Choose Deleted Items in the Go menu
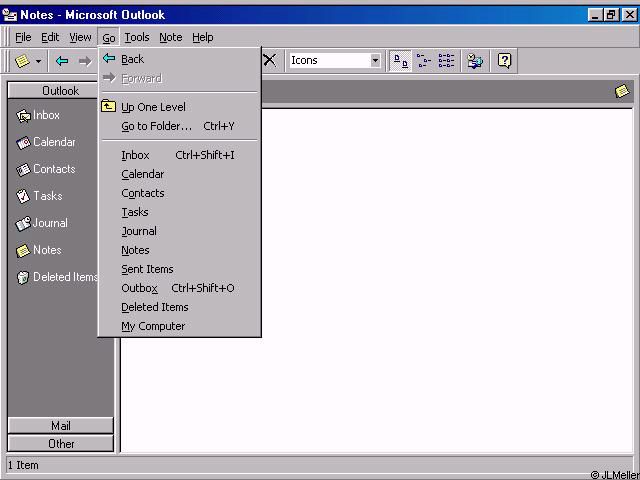The height and width of the screenshot is (480, 640). [179, 307]
